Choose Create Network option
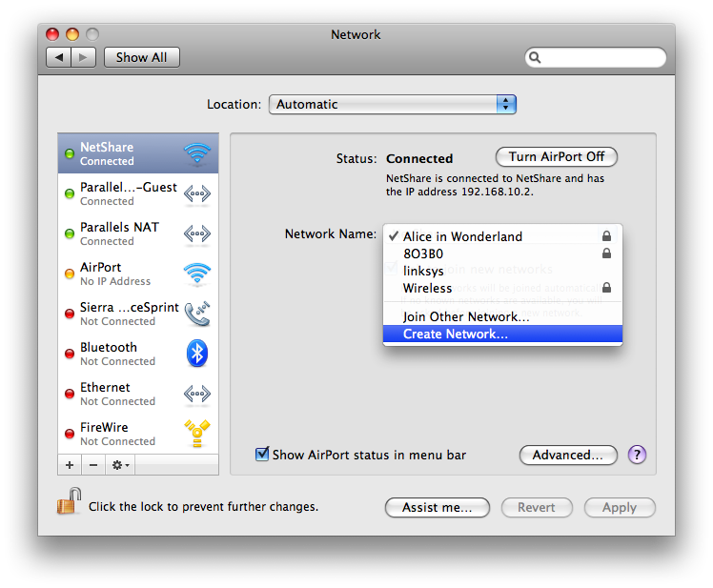 [502, 334]
